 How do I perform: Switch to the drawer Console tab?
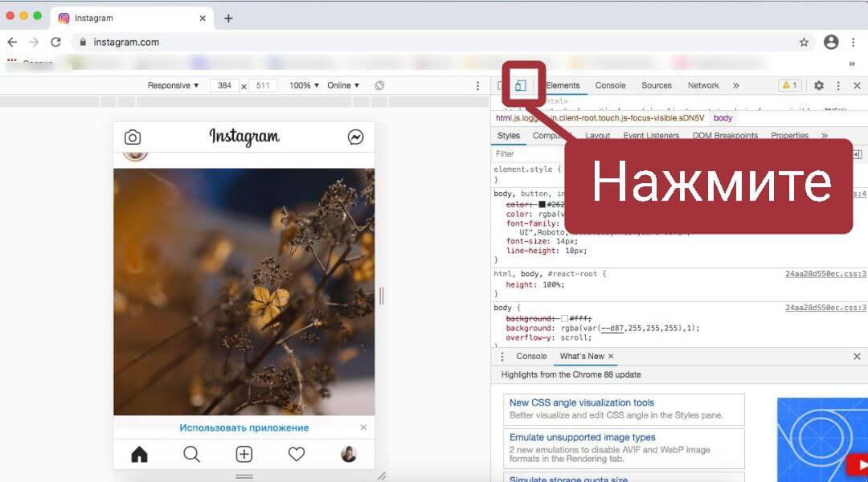click(x=531, y=357)
